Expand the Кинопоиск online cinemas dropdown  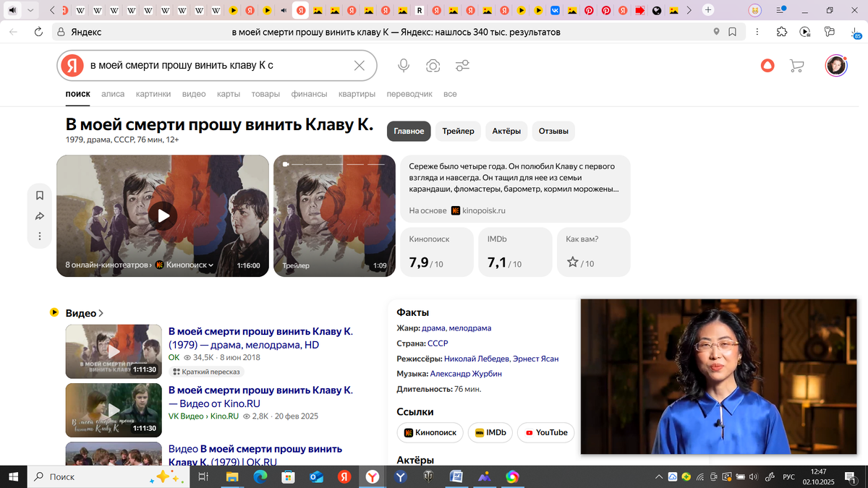tap(185, 265)
